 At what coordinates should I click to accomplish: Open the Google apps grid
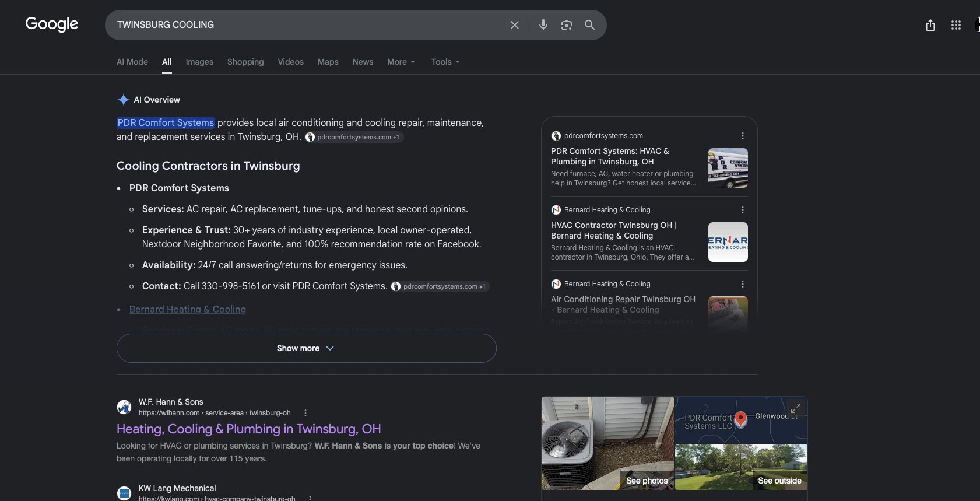pyautogui.click(x=956, y=25)
